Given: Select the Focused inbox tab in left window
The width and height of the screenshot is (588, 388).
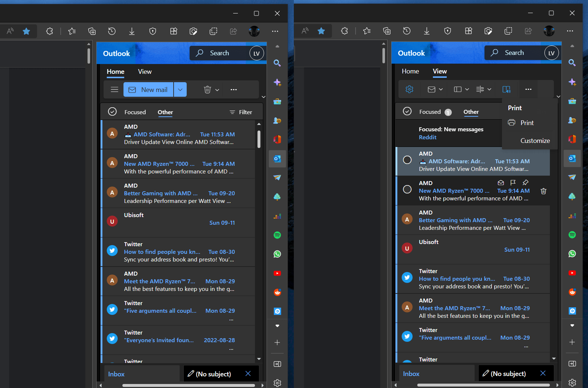Looking at the screenshot, I should tap(135, 112).
